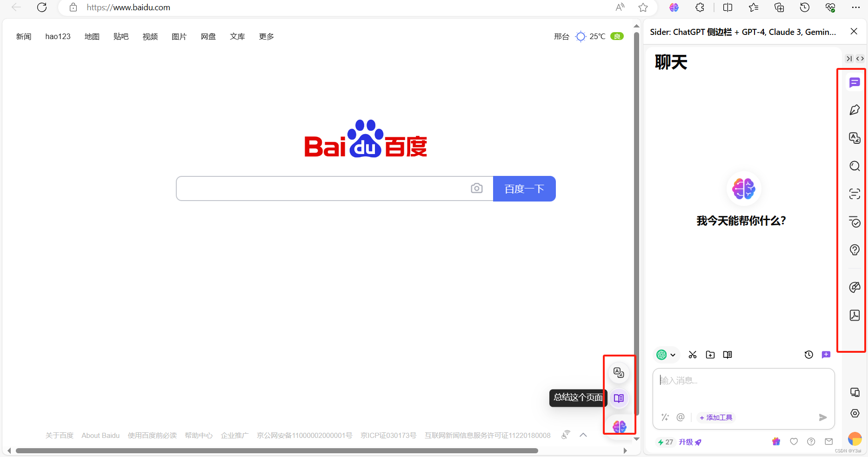Click the 添加工具 add tools button
Image resolution: width=868 pixels, height=457 pixels.
pyautogui.click(x=716, y=417)
